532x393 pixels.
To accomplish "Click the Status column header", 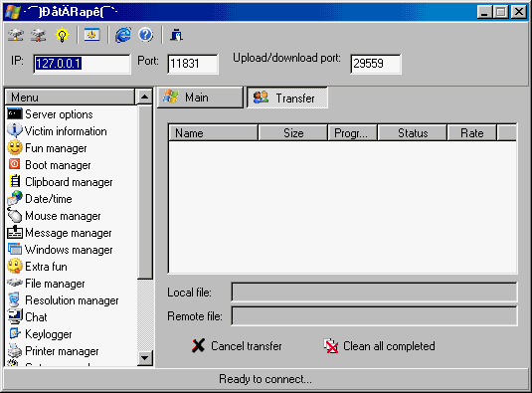I will pos(413,133).
